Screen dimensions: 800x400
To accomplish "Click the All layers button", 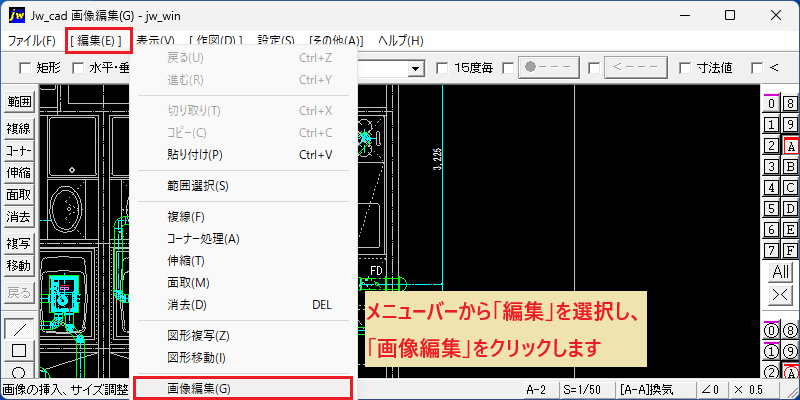I will (781, 271).
